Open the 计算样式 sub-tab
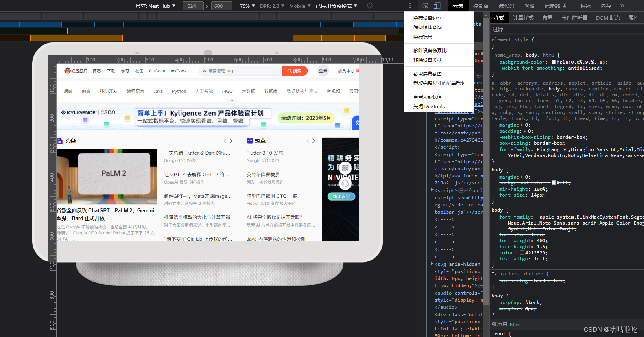This screenshot has height=337, width=644. pyautogui.click(x=523, y=18)
